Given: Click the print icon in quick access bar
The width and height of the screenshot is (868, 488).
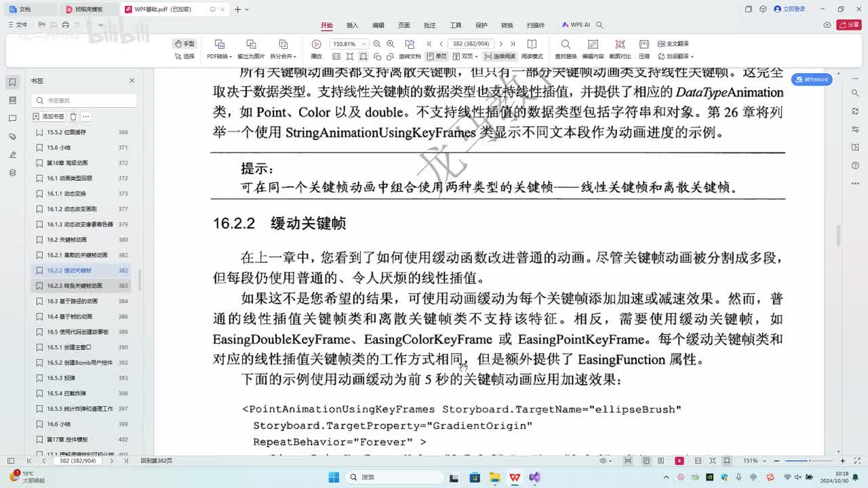Looking at the screenshot, I should (65, 25).
